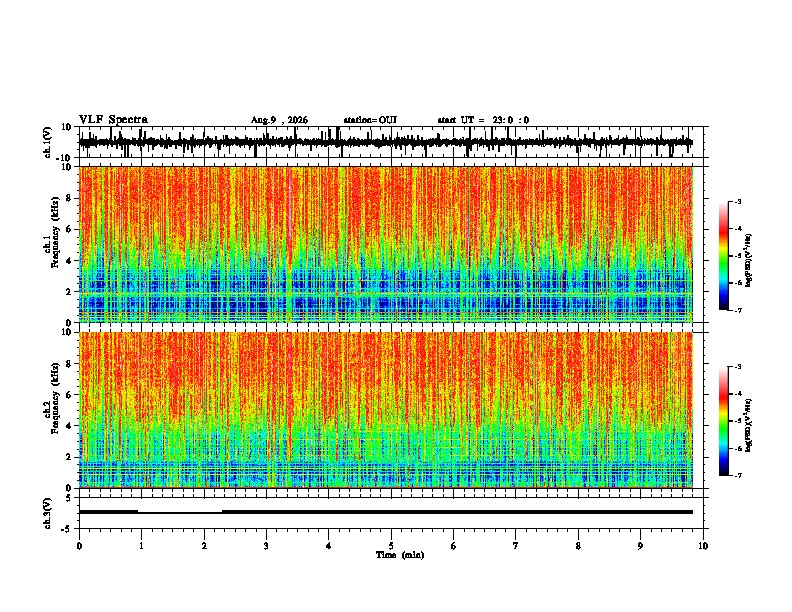Click the "4" tick on the Time axis
Image resolution: width=792 pixels, height=612 pixels.
tap(328, 546)
